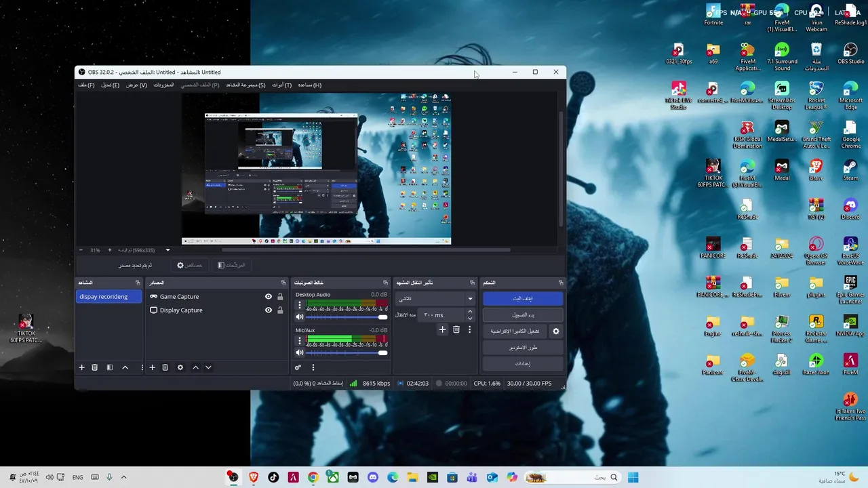Open OBS Studio desktop shortcut
Image resolution: width=868 pixels, height=488 pixels.
tap(850, 54)
